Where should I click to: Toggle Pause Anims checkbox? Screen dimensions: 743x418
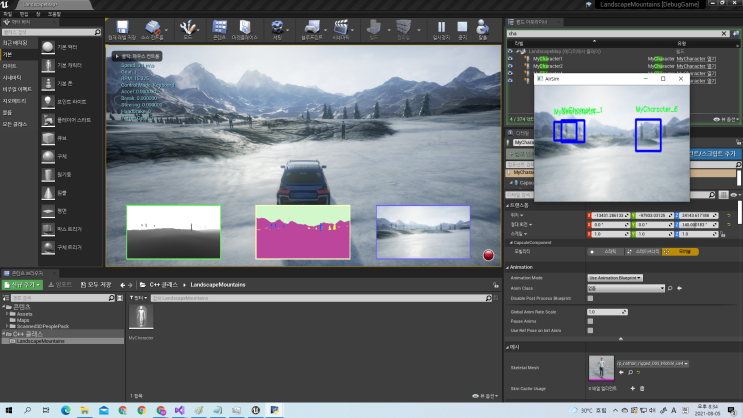(x=590, y=321)
